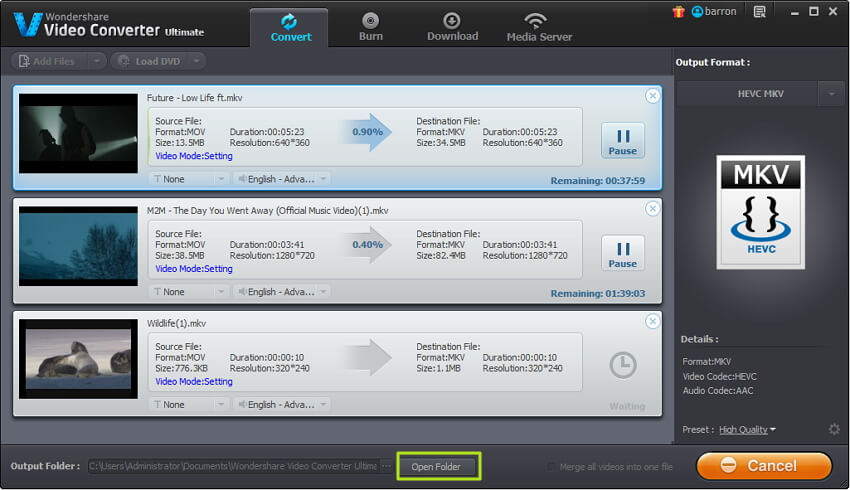
Task: Expand the Load DVD dropdown arrow
Action: 196,61
